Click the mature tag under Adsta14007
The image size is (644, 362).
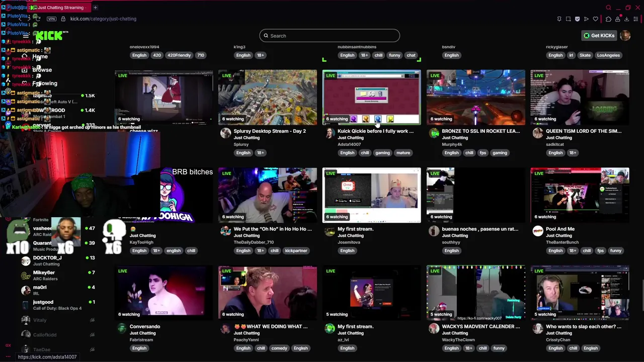click(x=403, y=153)
